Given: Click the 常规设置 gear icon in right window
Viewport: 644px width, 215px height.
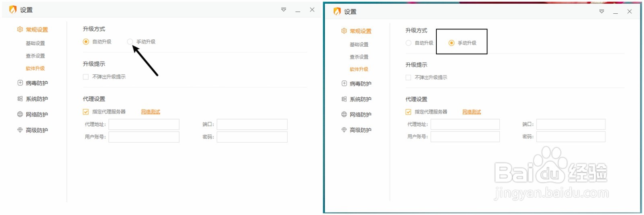Looking at the screenshot, I should click(344, 31).
